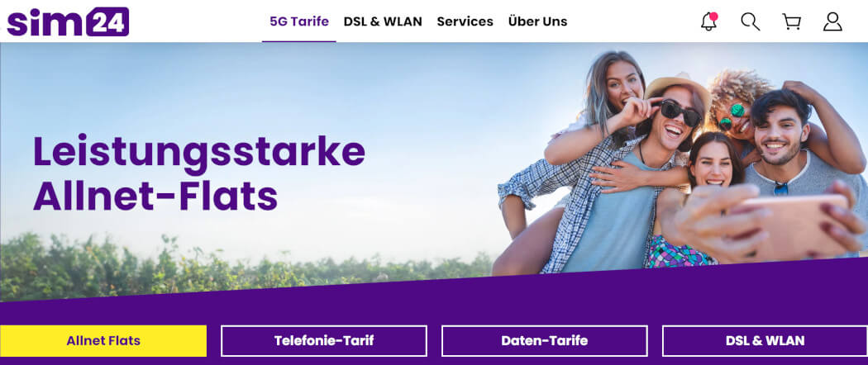Select the DSL & WLAN tab button
Image resolution: width=868 pixels, height=365 pixels.
tap(765, 341)
